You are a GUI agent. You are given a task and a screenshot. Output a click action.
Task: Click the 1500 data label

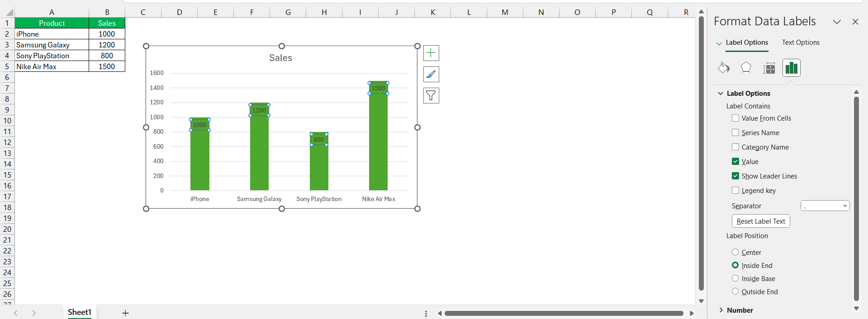[x=379, y=88]
